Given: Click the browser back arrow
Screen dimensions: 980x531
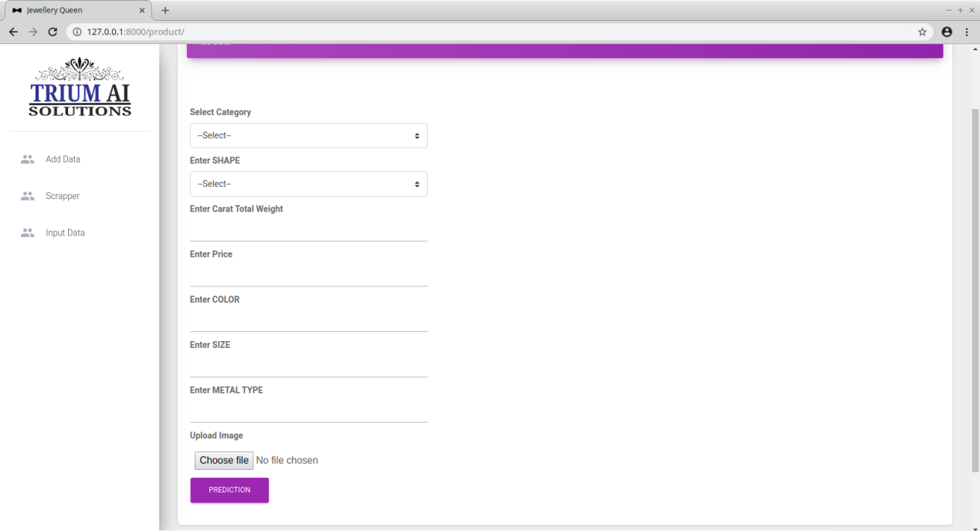Looking at the screenshot, I should (x=13, y=32).
